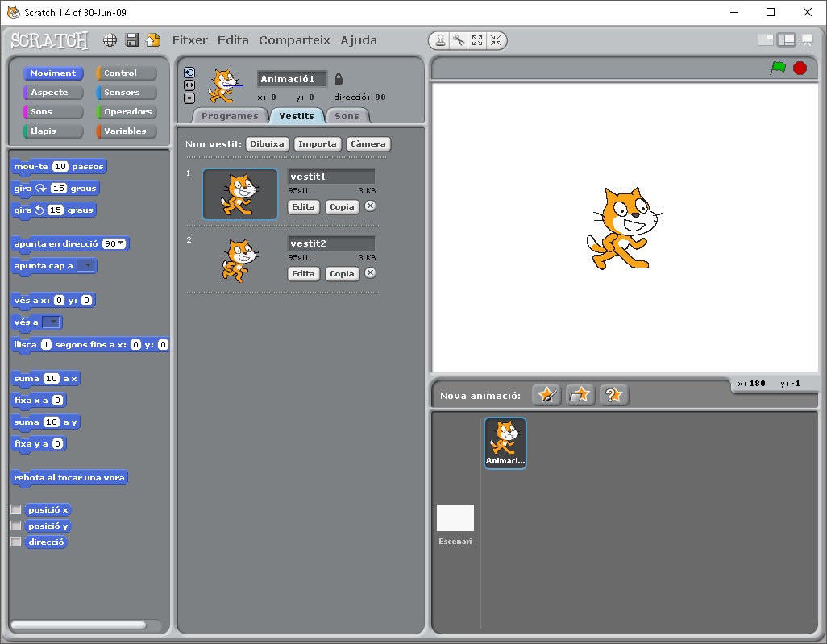Viewport: 827px width, 644px height.
Task: Click the sprite name field Animació1
Action: (x=293, y=79)
